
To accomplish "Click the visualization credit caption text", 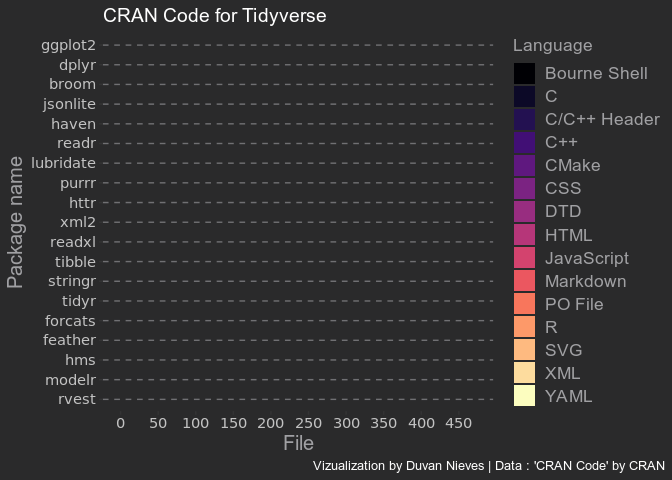I will click(x=488, y=466).
